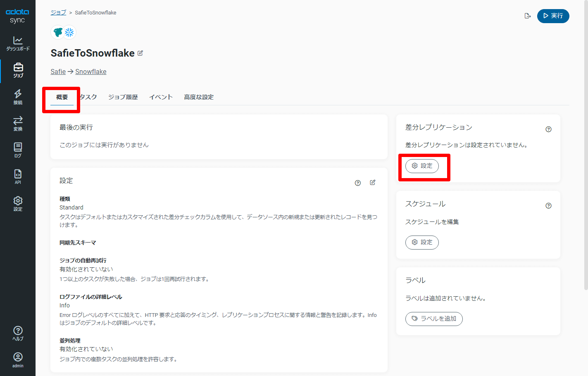
Task: Go to ジョブ breadcrumb link
Action: point(58,12)
